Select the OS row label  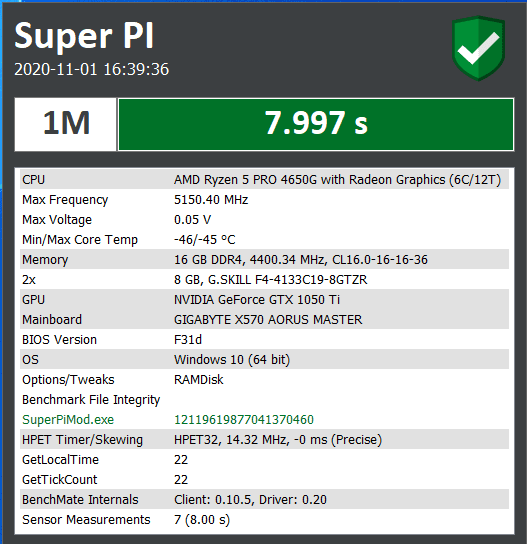31,360
